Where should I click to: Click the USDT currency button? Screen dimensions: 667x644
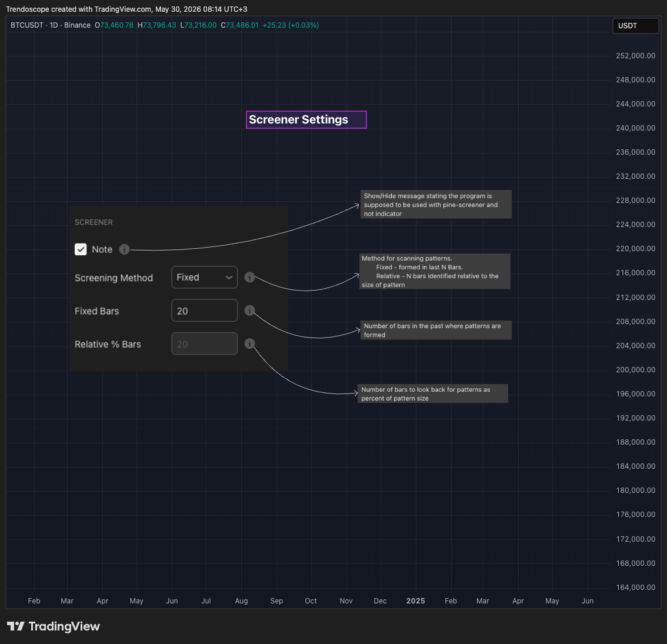tap(635, 26)
